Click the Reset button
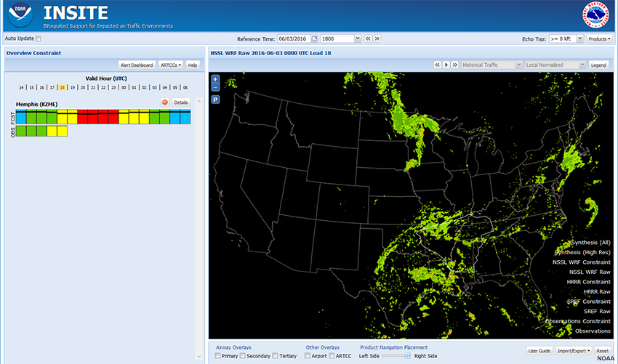This screenshot has height=364, width=618. click(602, 351)
